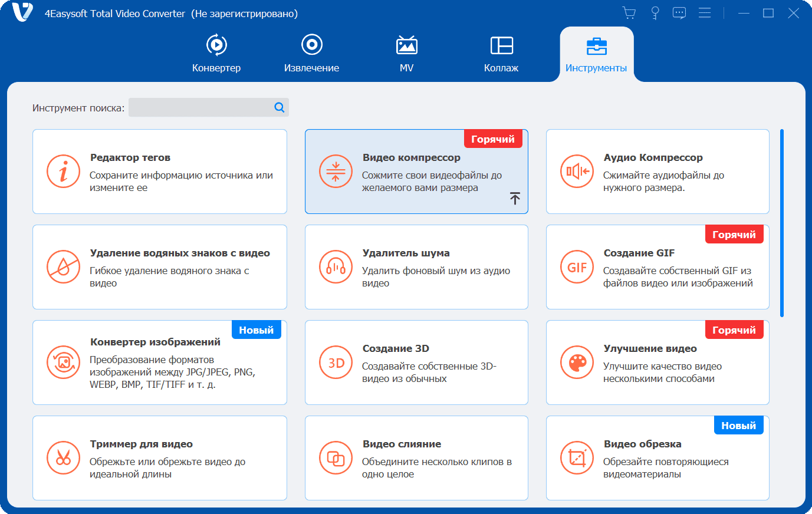Click the tools list vertical scrollbar
Screen dimensions: 812x514
[x=782, y=223]
